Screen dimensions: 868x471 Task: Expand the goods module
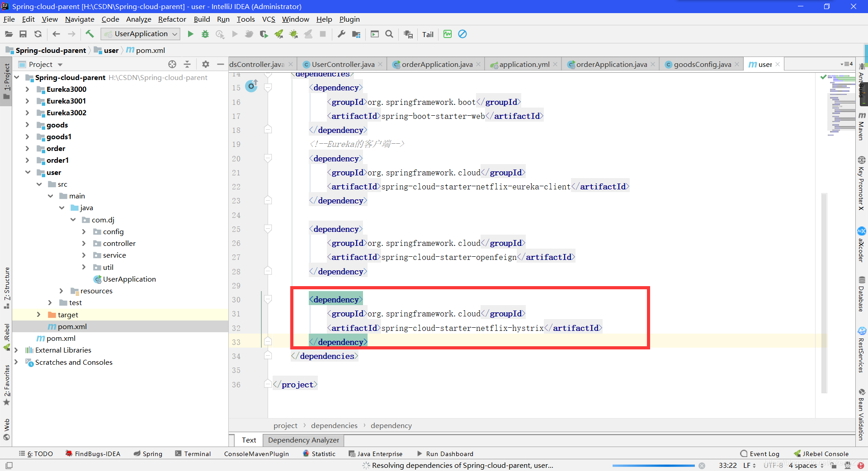click(x=27, y=125)
